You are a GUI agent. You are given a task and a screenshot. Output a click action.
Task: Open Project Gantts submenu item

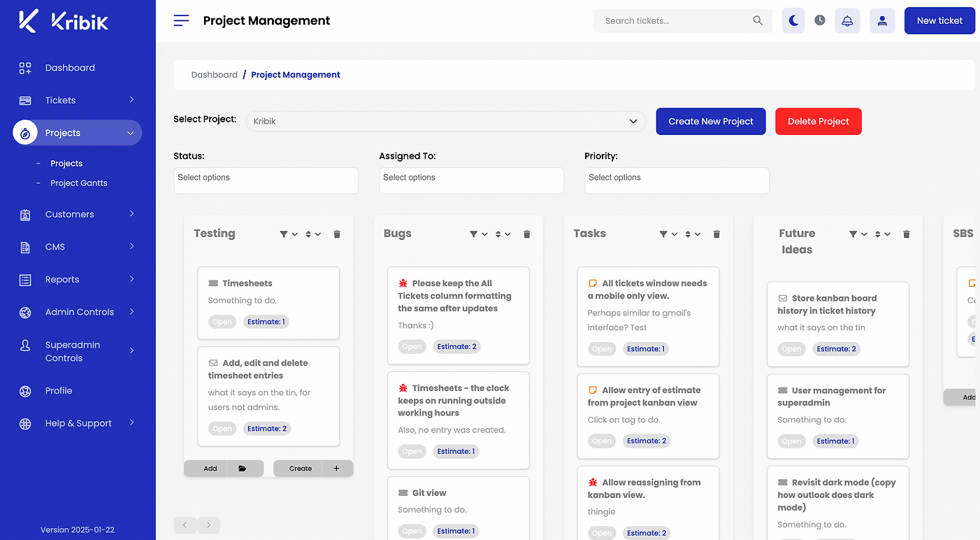[x=79, y=183]
